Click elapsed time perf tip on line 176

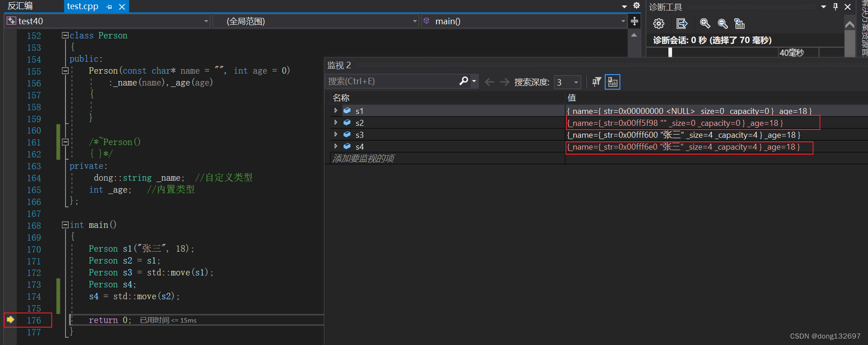tap(168, 320)
